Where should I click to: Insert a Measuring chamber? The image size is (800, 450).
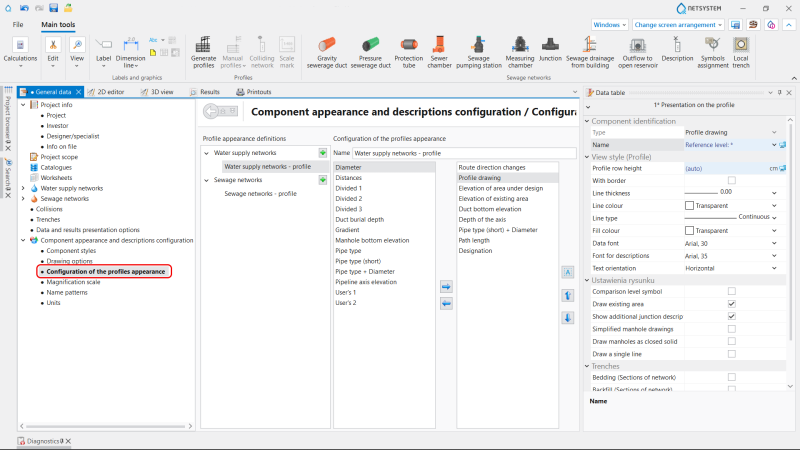tap(519, 52)
